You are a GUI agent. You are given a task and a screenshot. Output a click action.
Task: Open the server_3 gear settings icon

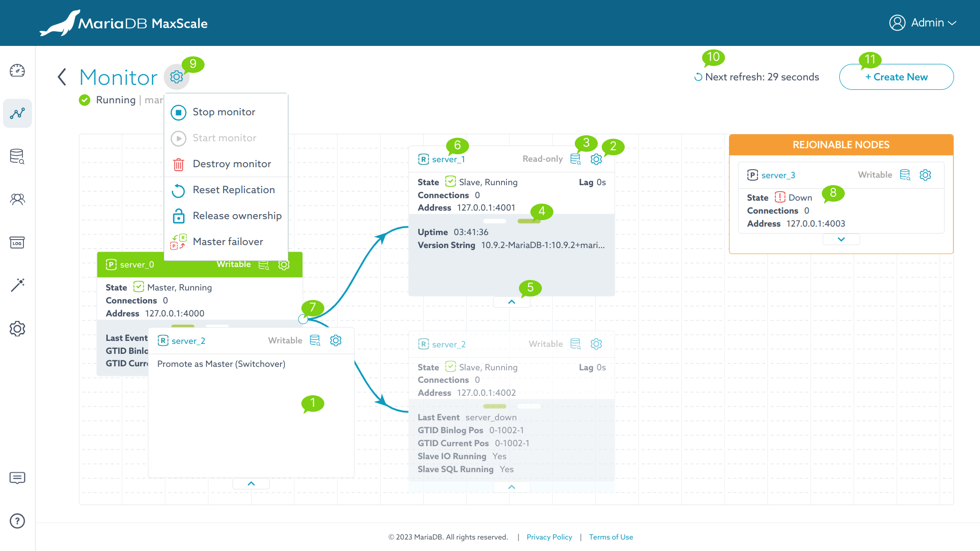pyautogui.click(x=925, y=175)
